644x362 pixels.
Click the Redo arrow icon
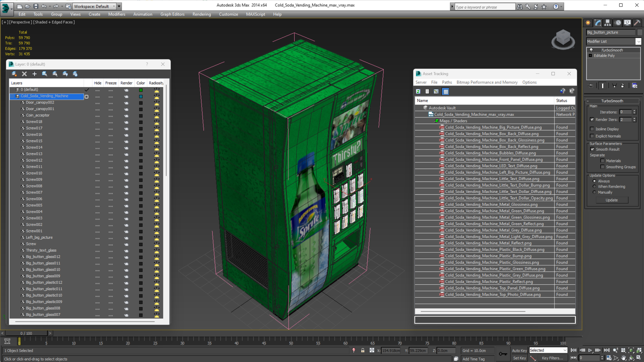tap(56, 6)
